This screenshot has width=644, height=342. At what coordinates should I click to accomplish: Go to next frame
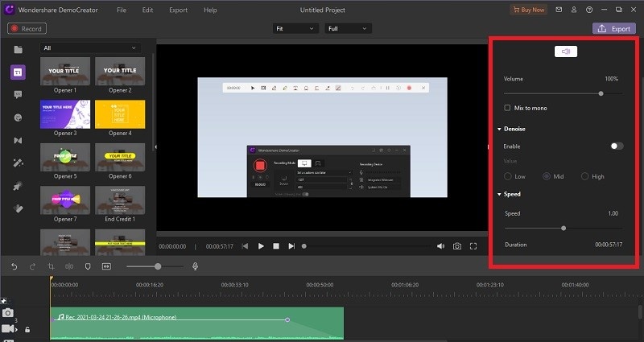(x=291, y=246)
